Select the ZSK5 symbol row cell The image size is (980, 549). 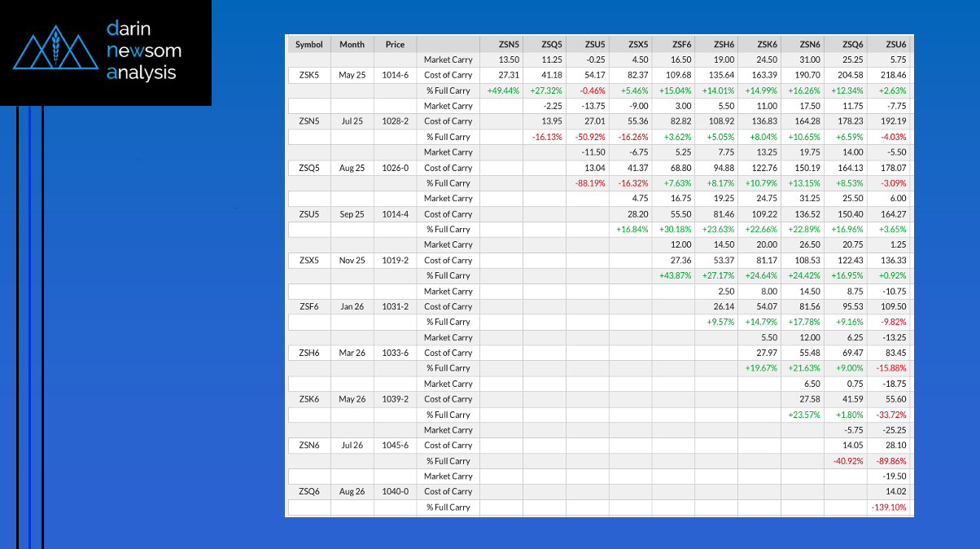(308, 75)
